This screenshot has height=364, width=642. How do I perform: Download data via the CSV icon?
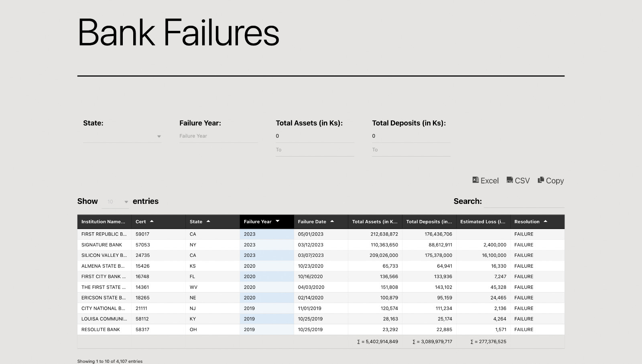pyautogui.click(x=510, y=180)
